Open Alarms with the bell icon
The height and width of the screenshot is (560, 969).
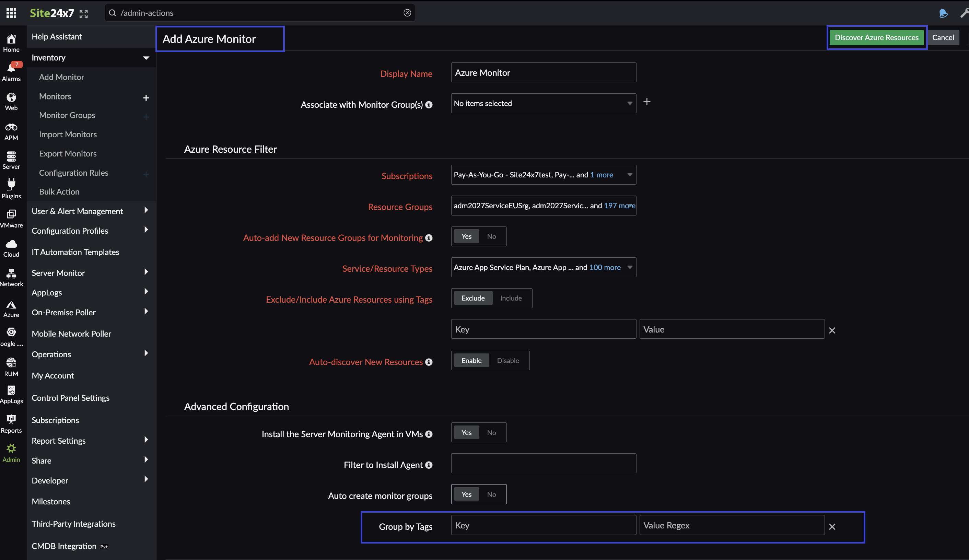[12, 72]
